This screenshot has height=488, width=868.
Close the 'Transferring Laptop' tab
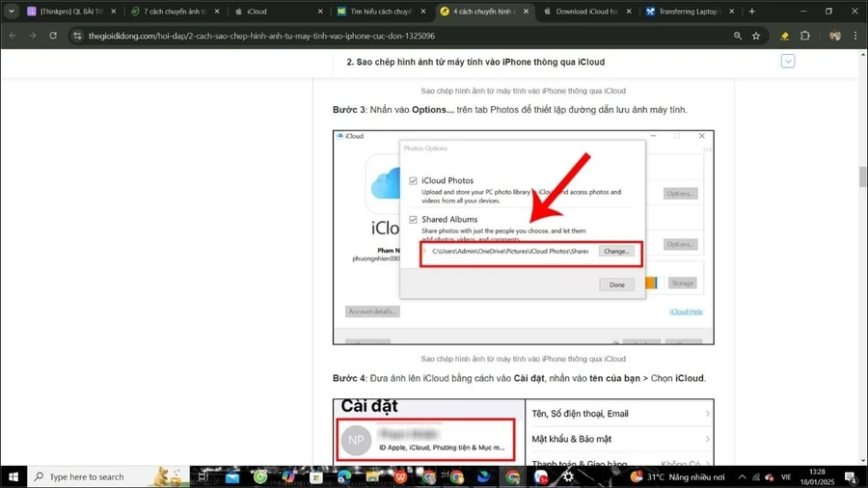coord(732,11)
